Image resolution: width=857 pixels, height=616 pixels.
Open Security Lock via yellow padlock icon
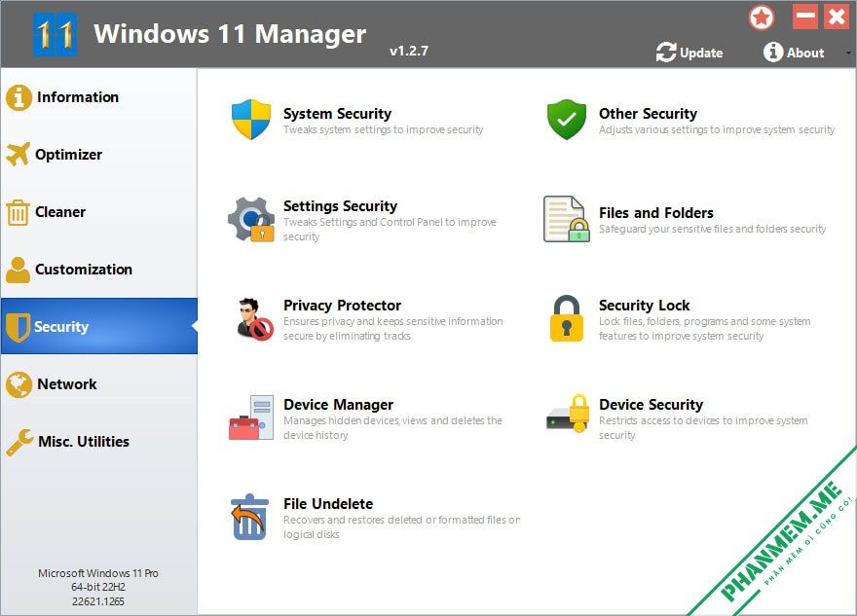[567, 318]
